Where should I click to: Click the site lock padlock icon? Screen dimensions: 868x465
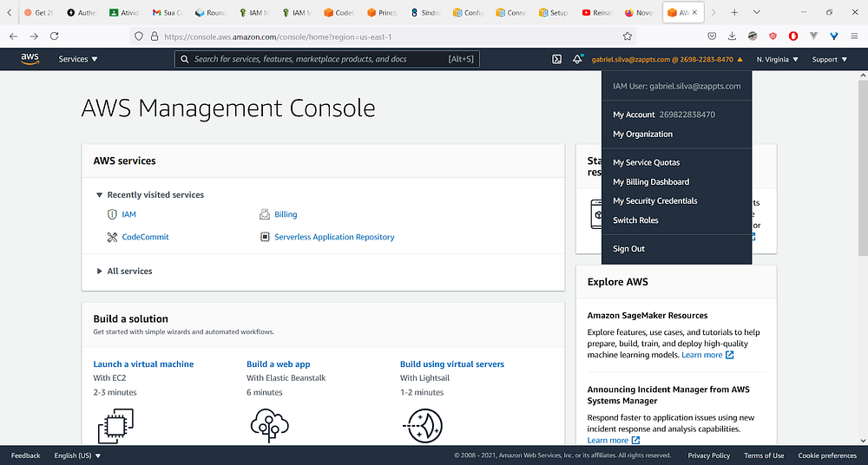click(155, 36)
